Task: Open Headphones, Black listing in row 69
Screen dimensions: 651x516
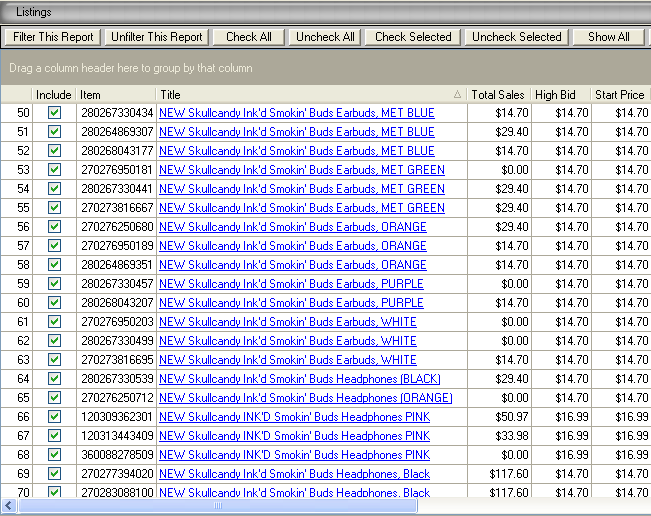Action: [x=294, y=474]
